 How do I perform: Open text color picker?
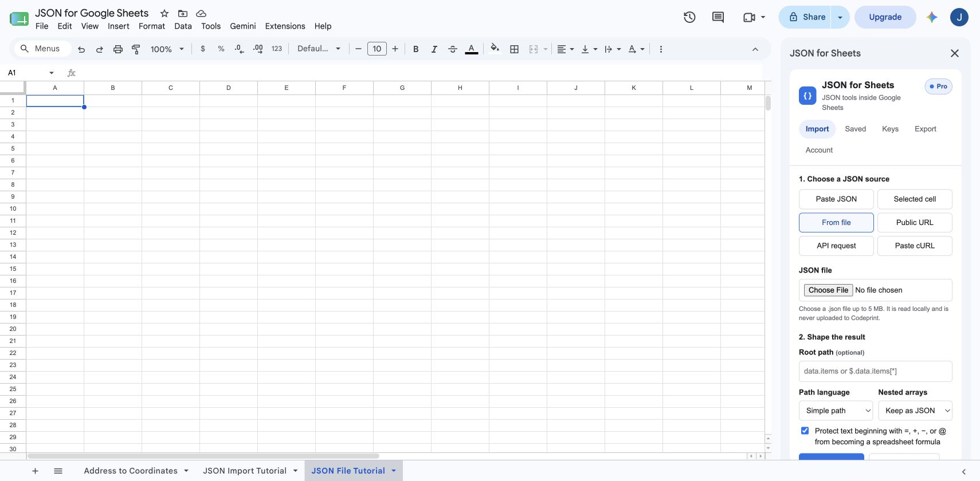pyautogui.click(x=471, y=49)
